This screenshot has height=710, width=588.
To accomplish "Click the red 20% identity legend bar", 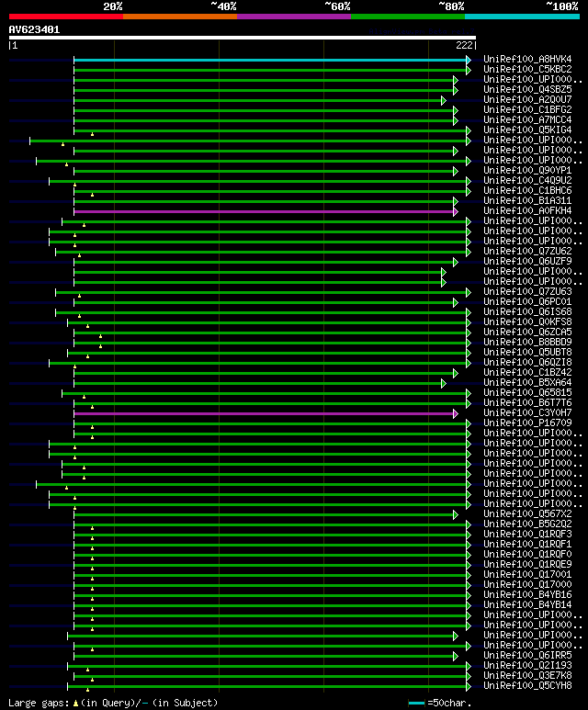I will (66, 17).
